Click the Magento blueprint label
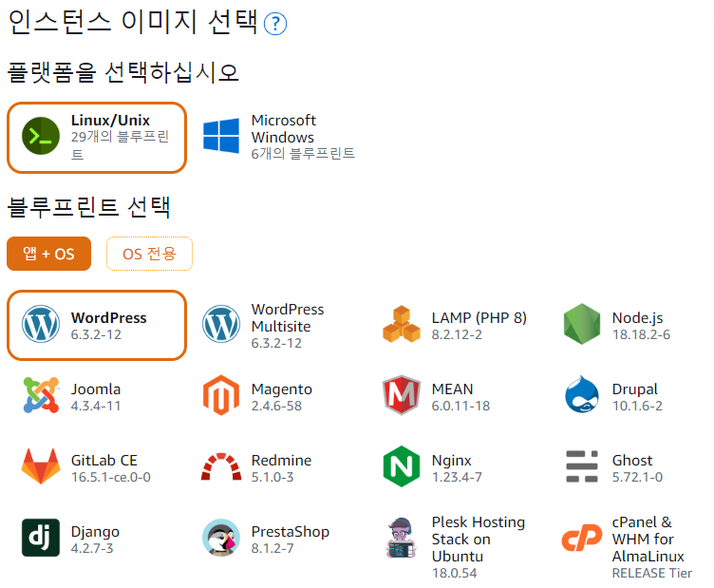The height and width of the screenshot is (588, 714). click(x=282, y=389)
